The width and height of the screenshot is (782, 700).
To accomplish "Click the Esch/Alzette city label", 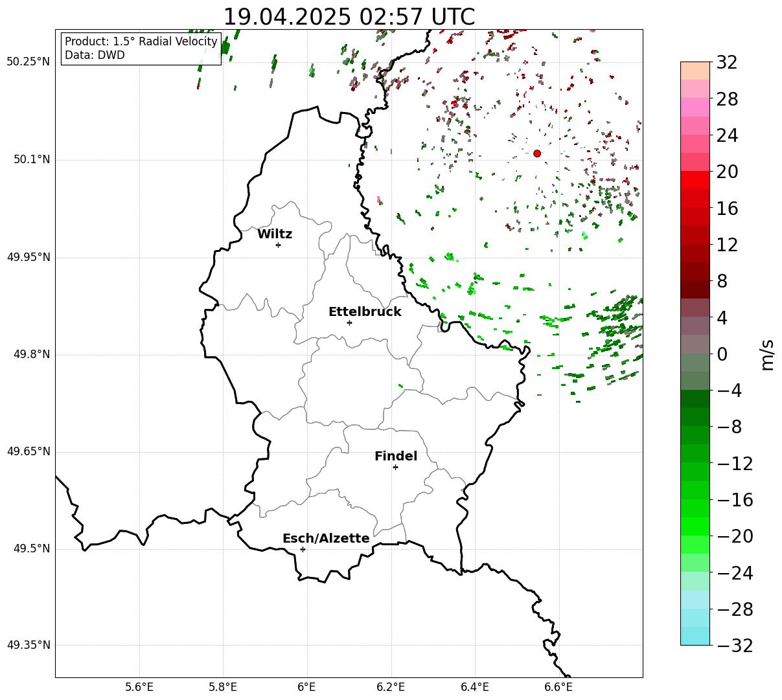I will coord(326,539).
